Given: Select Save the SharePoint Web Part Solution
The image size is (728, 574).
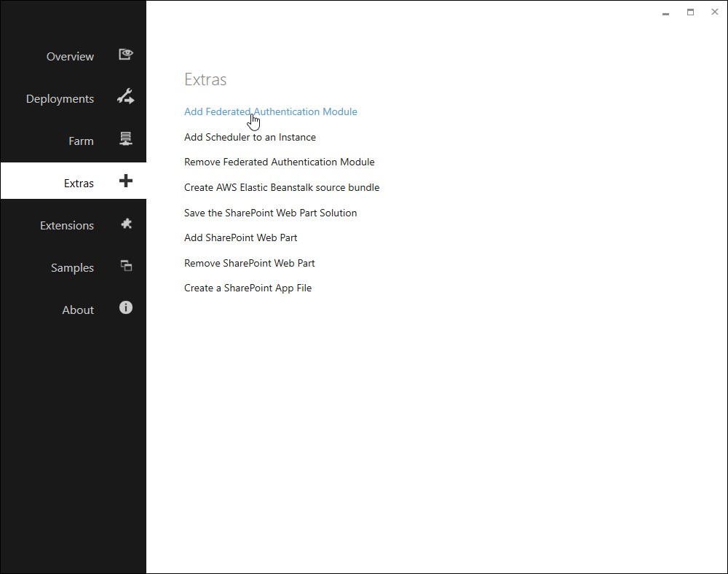Looking at the screenshot, I should click(x=271, y=213).
